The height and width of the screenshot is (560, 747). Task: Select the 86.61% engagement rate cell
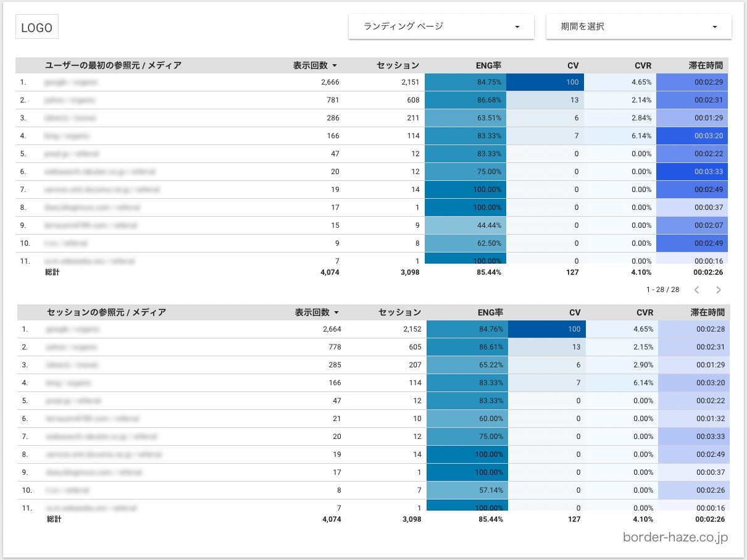click(467, 347)
